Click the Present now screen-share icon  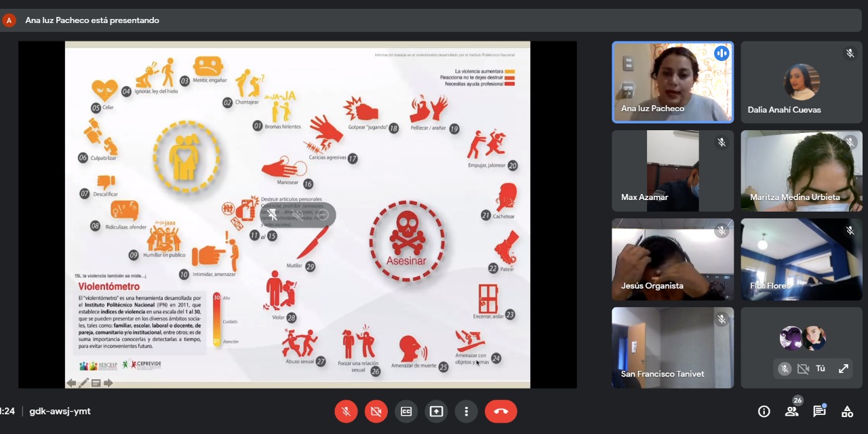[436, 411]
